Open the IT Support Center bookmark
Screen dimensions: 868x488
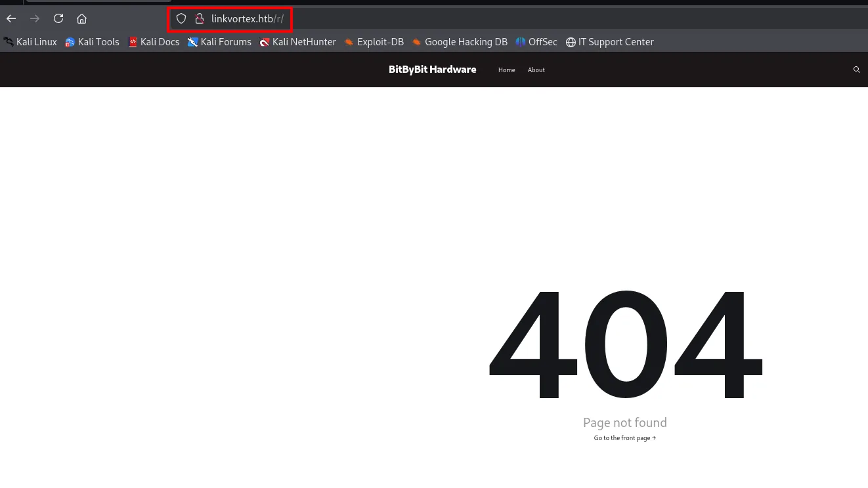(610, 42)
